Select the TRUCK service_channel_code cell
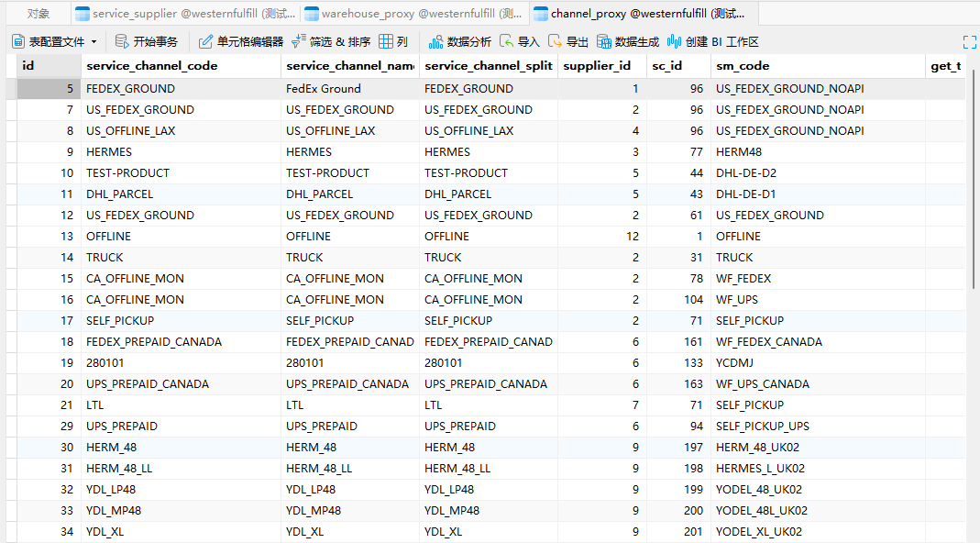The image size is (980, 543). click(x=181, y=258)
